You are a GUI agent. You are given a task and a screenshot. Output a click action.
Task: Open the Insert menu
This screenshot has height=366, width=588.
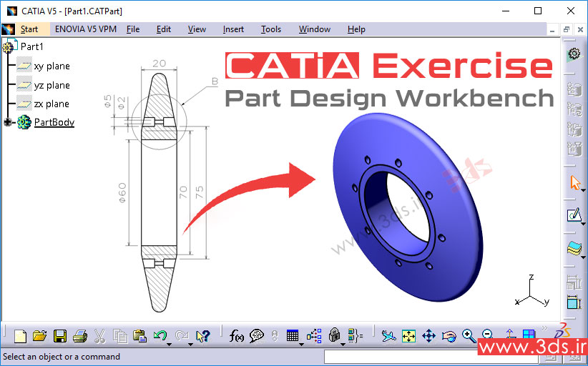point(233,29)
